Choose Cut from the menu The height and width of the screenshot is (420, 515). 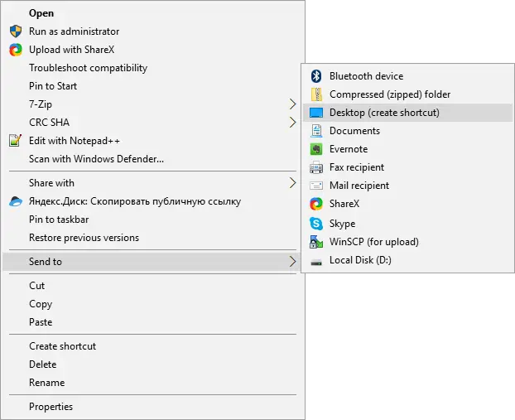[152, 286]
